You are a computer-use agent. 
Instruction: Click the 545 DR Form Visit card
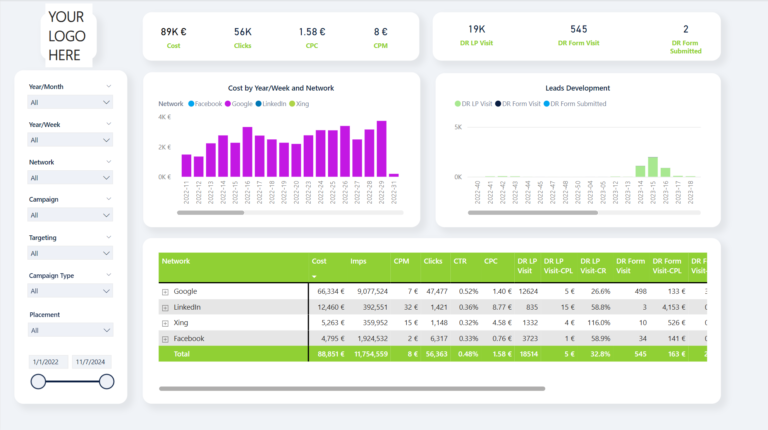click(578, 35)
